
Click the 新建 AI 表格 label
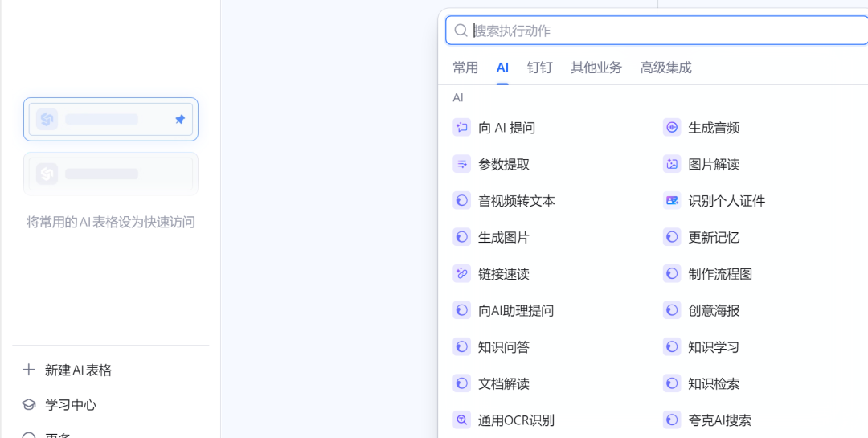click(78, 370)
